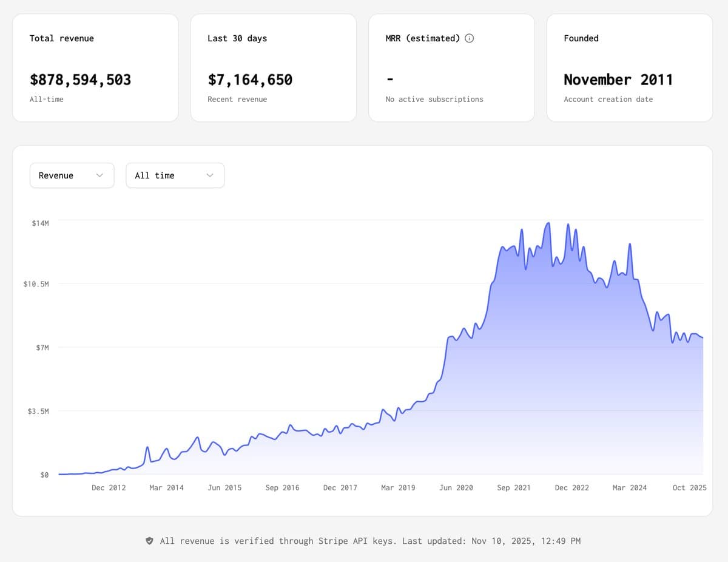Click the Sep 2016 x-axis label
Screen dimensions: 728x562
[282, 487]
